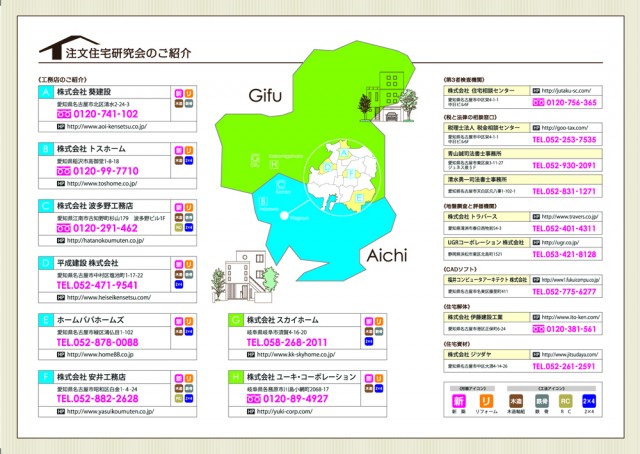The height and width of the screenshot is (454, 640).
Task: Click the phone number TEL.052-471-9541
Action: tap(97, 285)
